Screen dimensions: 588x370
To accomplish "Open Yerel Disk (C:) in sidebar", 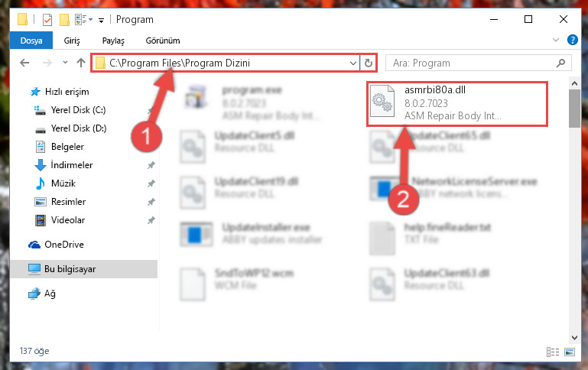I will click(x=78, y=110).
